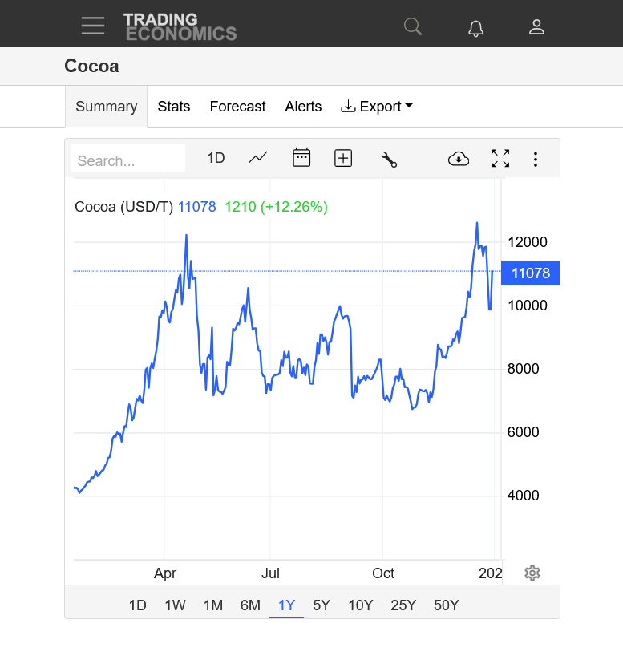Expand the Export dropdown

click(377, 107)
